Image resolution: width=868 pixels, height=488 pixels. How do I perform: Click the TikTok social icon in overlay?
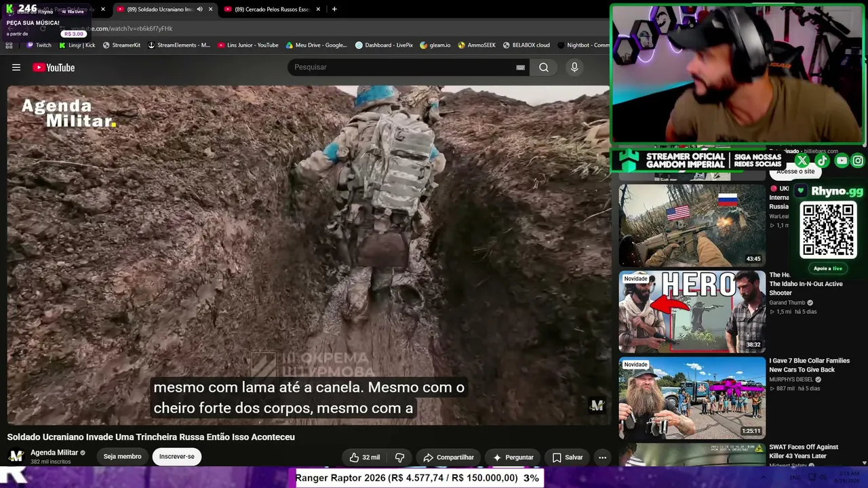click(x=822, y=161)
